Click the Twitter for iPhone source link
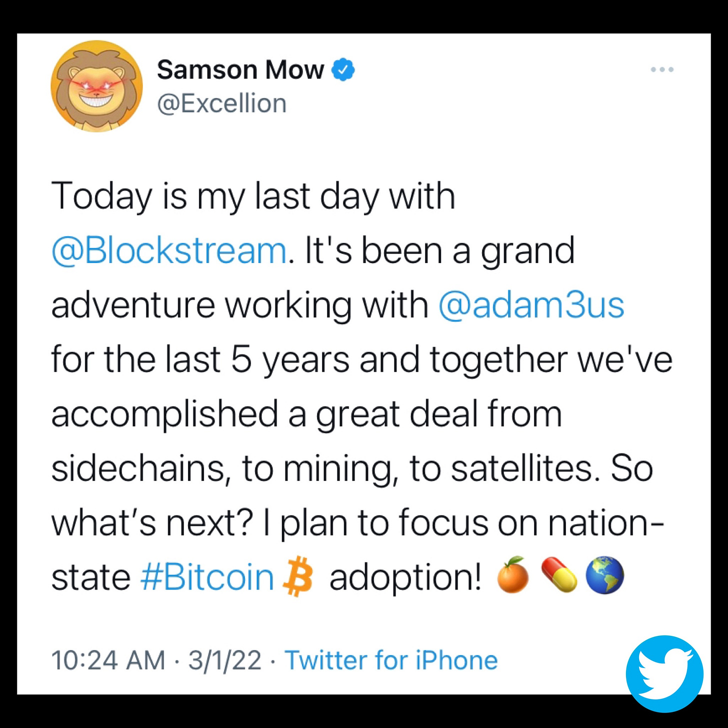The height and width of the screenshot is (728, 728). [391, 660]
